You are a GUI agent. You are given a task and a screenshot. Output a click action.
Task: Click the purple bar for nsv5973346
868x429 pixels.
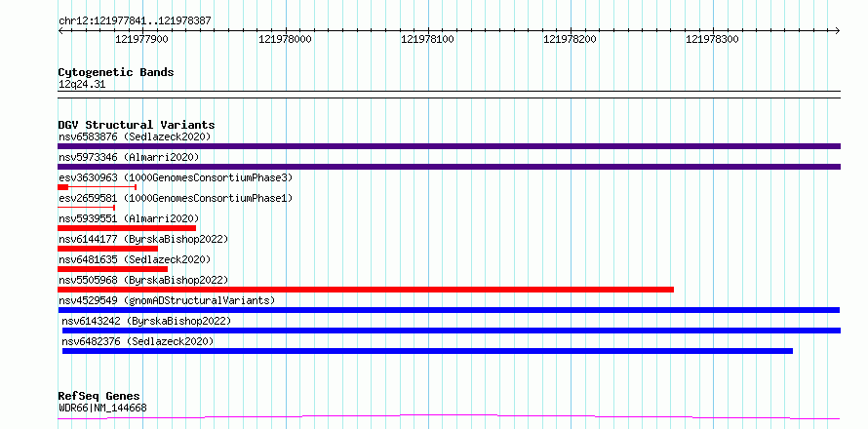449,167
